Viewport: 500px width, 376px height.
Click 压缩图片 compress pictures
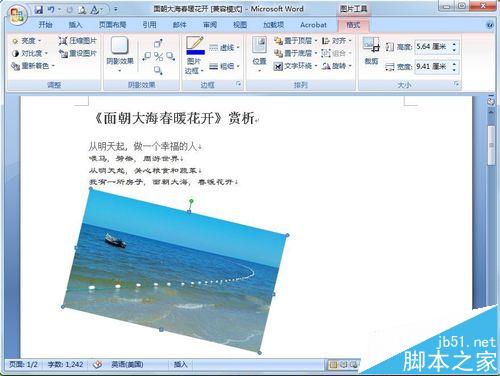pos(77,41)
